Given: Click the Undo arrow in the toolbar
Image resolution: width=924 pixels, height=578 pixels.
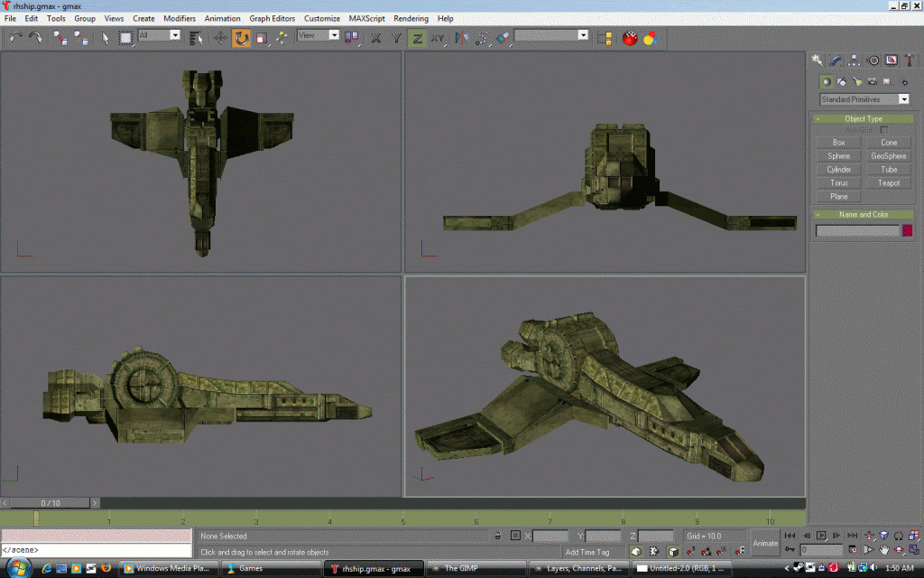Looking at the screenshot, I should click(x=15, y=37).
